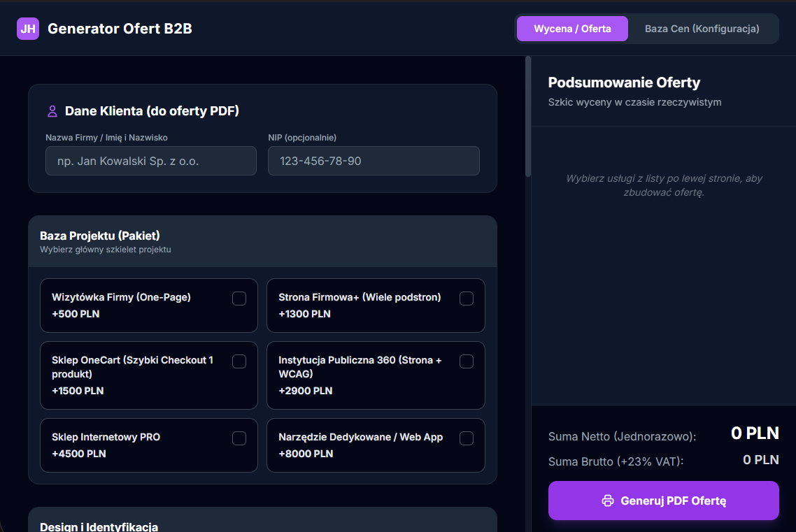This screenshot has height=532, width=796.
Task: Click the printer icon in Generuj PDF button
Action: click(608, 501)
